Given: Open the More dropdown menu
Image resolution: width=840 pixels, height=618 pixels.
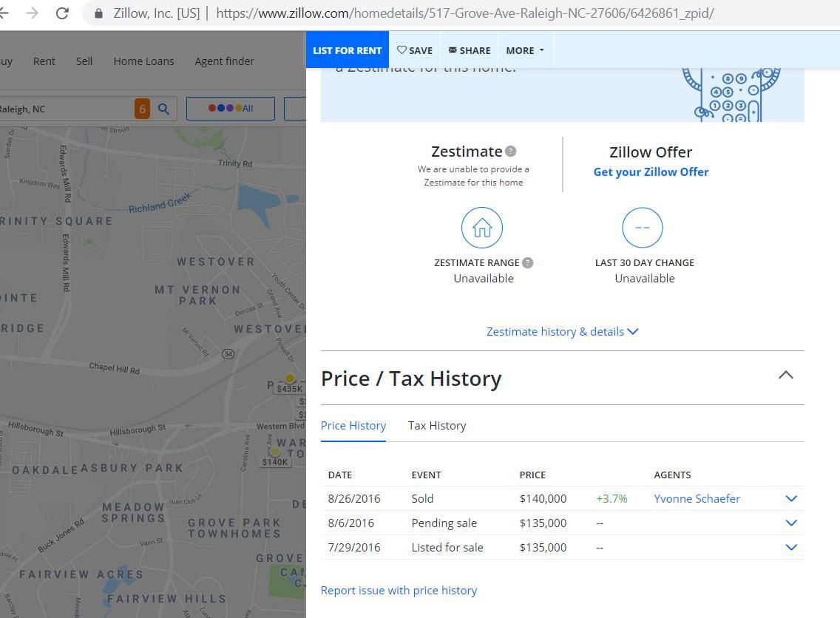Looking at the screenshot, I should tap(525, 50).
